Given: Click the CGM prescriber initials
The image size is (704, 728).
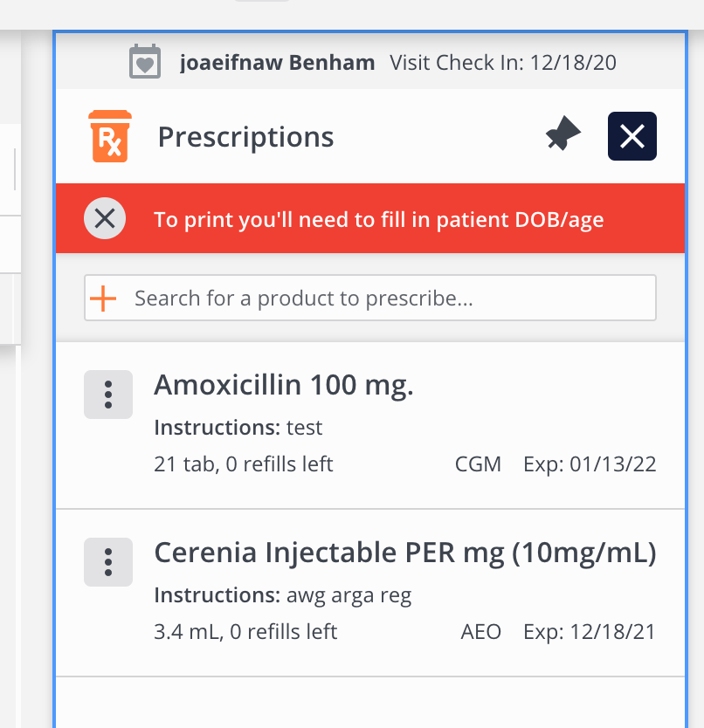Looking at the screenshot, I should tap(478, 464).
